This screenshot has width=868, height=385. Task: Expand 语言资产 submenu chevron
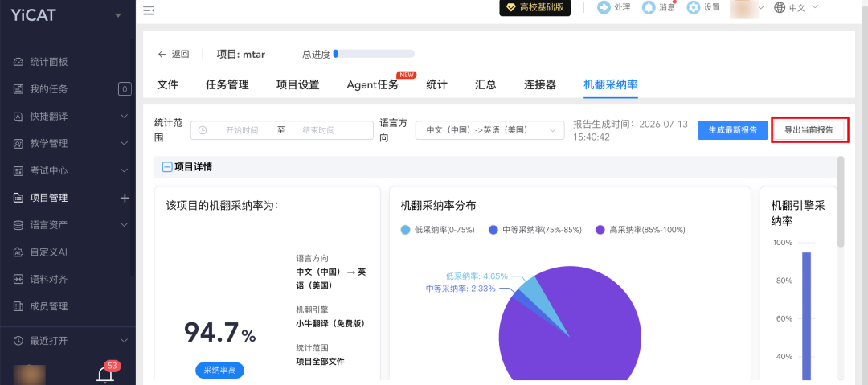[x=124, y=225]
